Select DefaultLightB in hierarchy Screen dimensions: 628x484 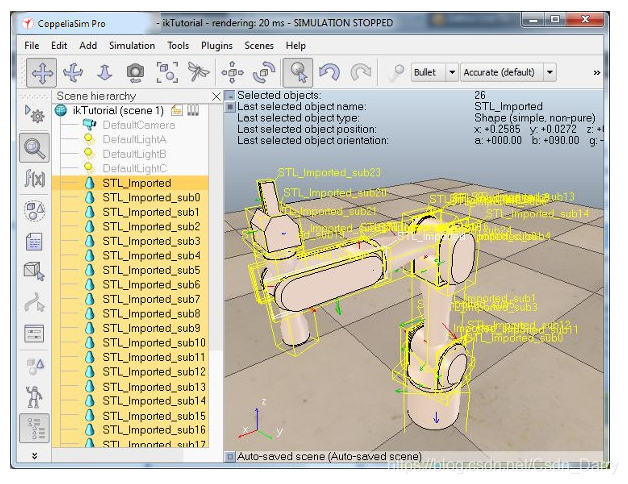point(134,154)
